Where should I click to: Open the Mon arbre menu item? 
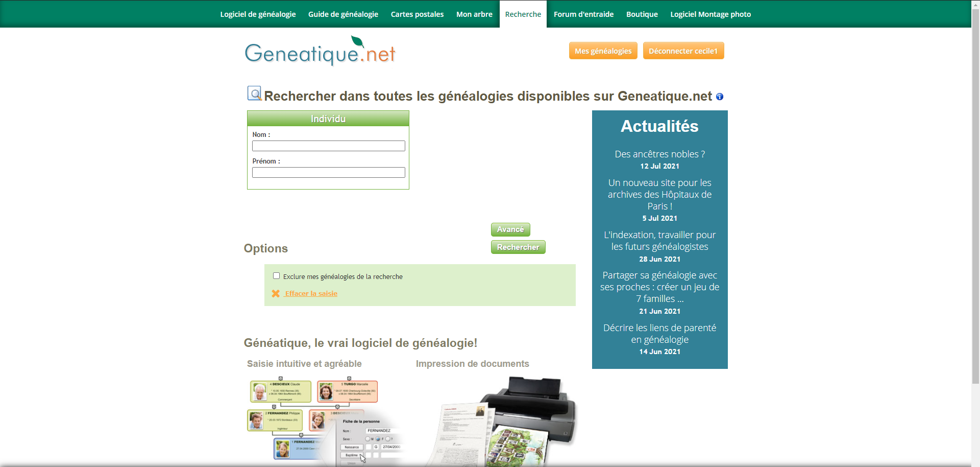pos(474,14)
